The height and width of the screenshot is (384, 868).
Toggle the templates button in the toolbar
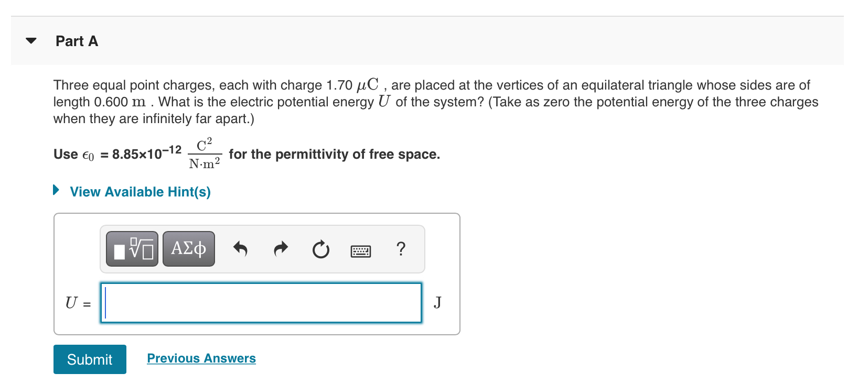pos(131,248)
